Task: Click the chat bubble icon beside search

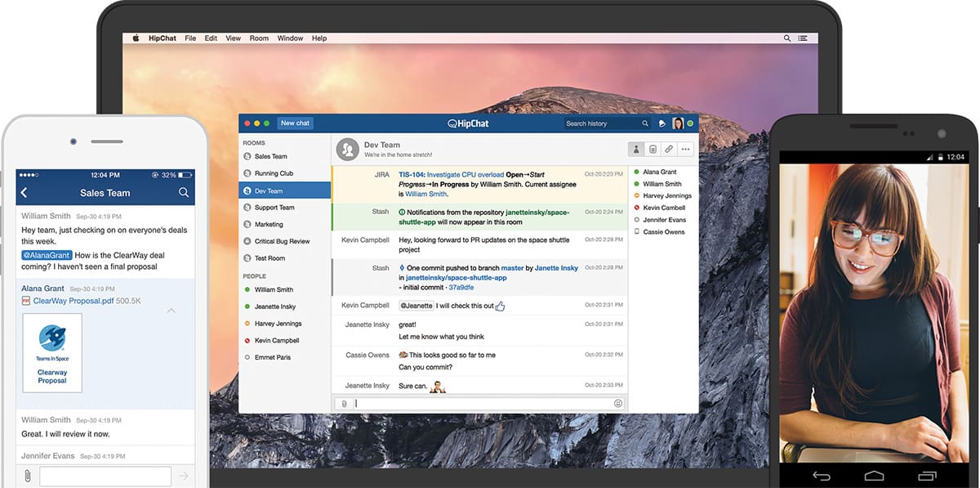Action: 662,123
